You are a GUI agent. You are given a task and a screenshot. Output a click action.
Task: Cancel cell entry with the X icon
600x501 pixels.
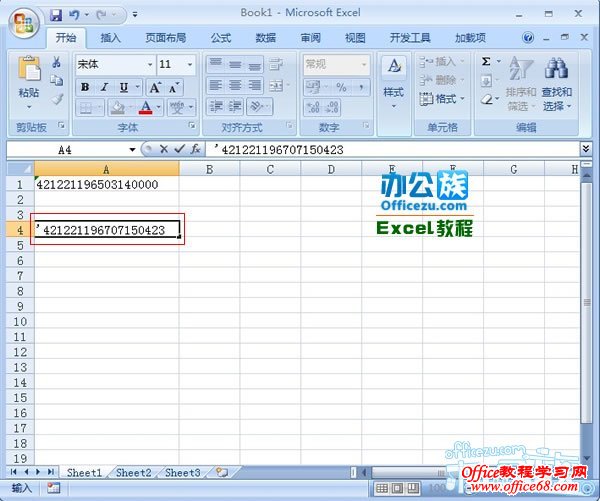tap(164, 149)
